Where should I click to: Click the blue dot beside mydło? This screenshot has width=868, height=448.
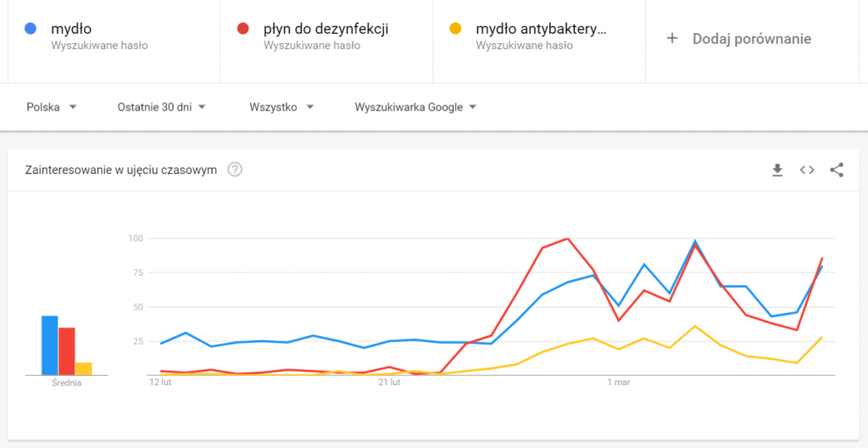[x=31, y=29]
